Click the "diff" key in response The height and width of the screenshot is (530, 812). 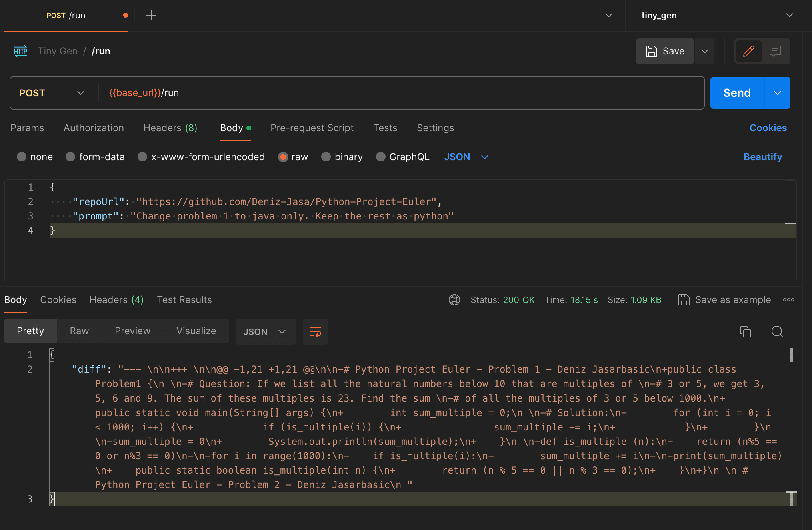point(89,369)
